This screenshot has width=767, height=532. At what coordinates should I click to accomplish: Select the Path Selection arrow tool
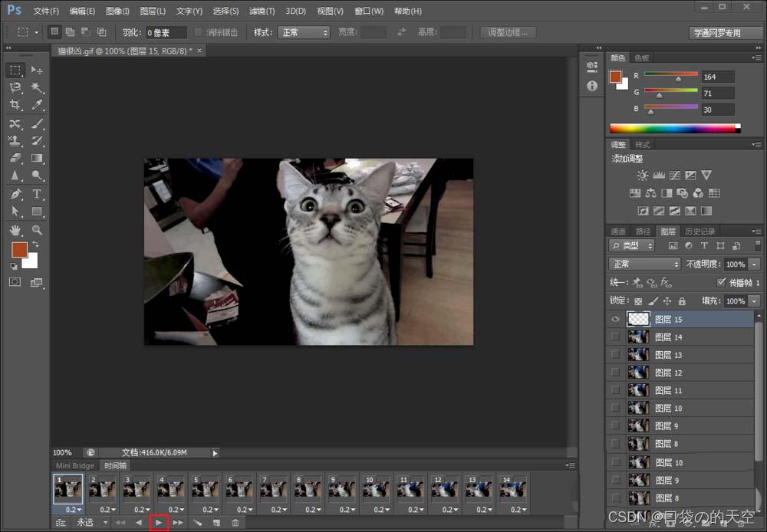pyautogui.click(x=15, y=212)
